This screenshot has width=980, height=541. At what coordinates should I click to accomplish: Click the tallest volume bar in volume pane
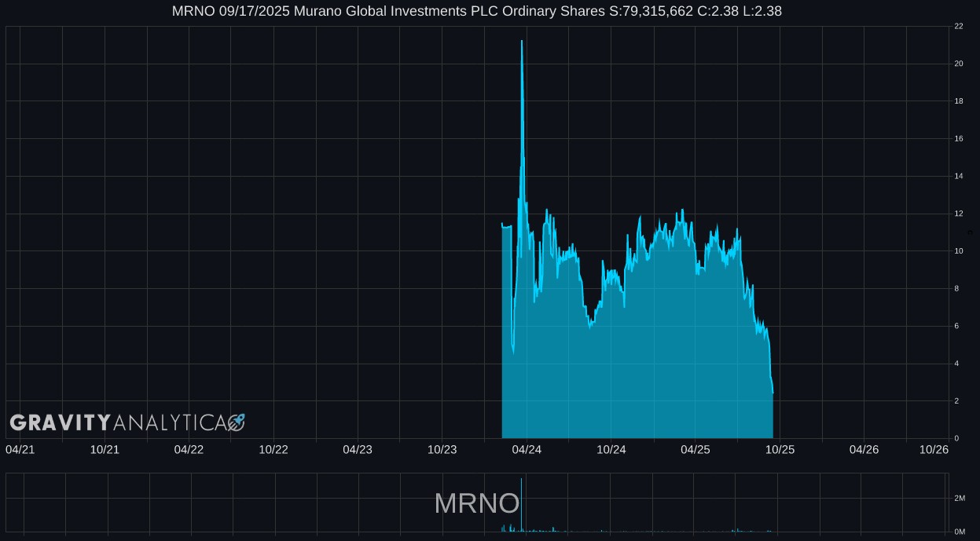coord(521,505)
